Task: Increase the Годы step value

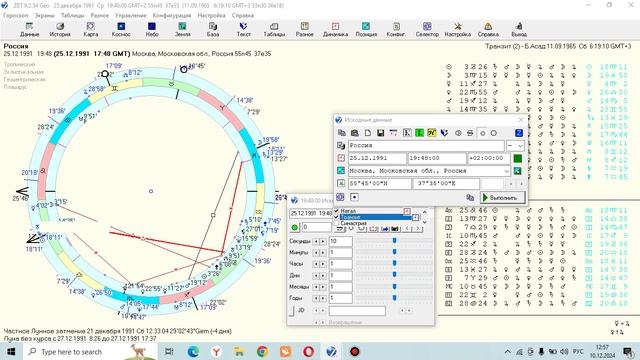Action: point(323,298)
